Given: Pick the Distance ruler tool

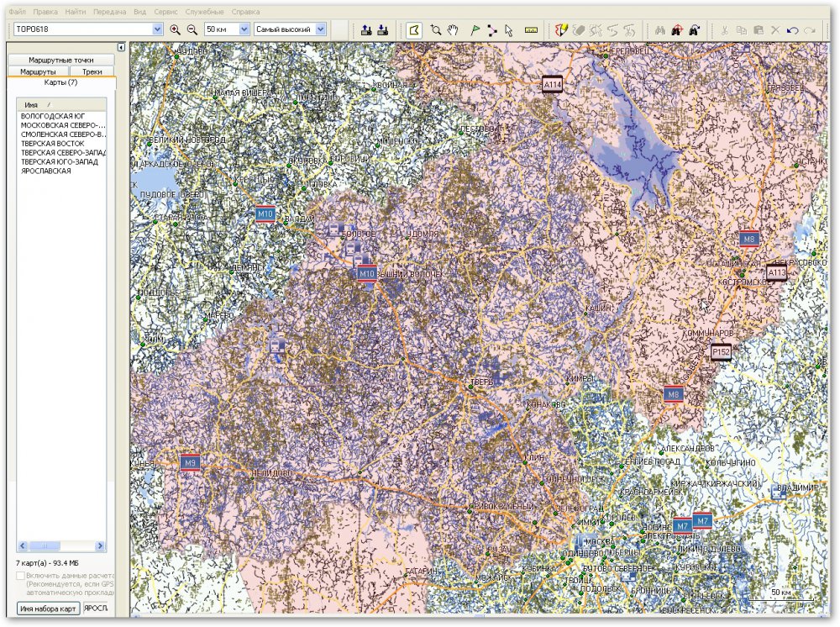Looking at the screenshot, I should click(530, 29).
